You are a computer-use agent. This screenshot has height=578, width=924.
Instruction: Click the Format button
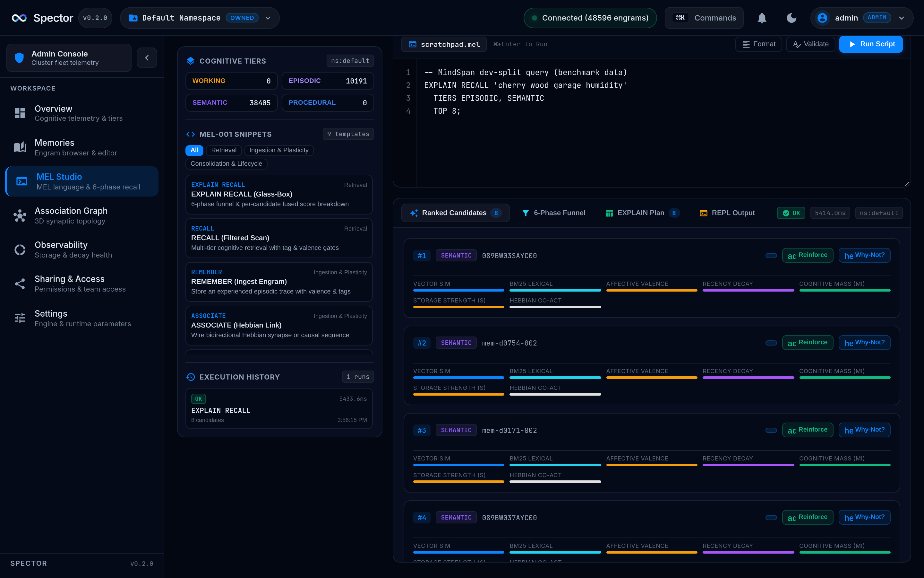click(x=759, y=44)
